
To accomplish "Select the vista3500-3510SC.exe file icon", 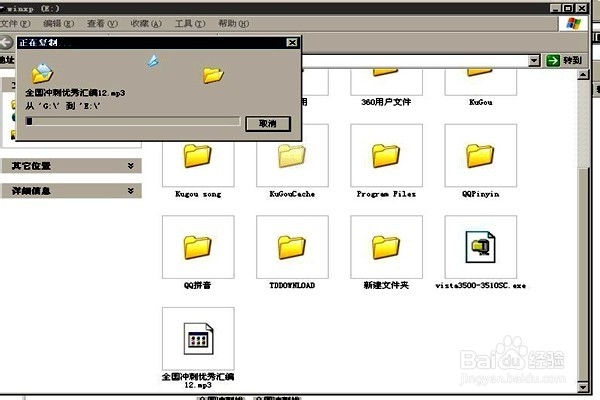I will coord(480,247).
